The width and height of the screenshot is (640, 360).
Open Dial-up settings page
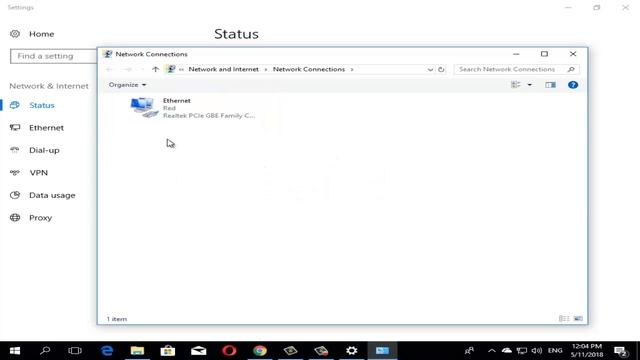35,150
